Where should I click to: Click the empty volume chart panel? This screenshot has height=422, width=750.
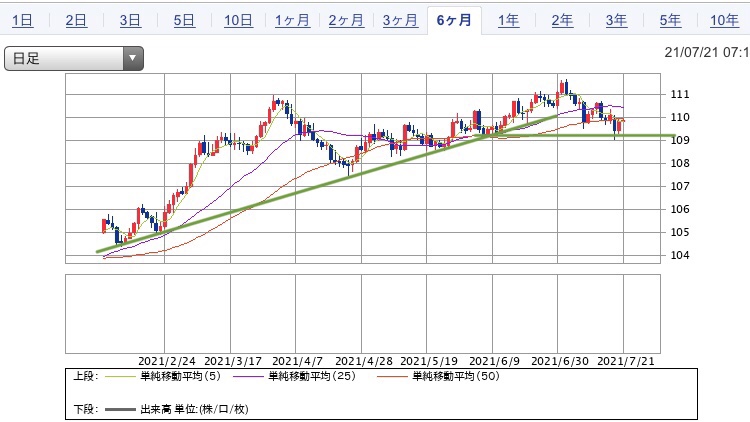[363, 314]
